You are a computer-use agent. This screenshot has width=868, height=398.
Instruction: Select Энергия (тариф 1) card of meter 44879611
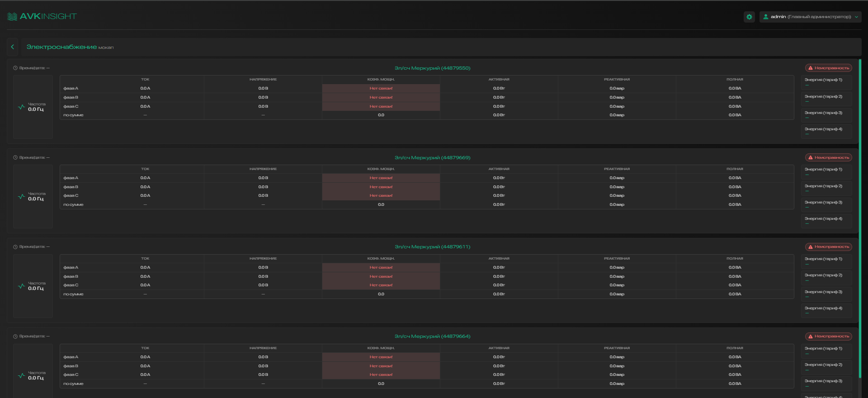(826, 261)
